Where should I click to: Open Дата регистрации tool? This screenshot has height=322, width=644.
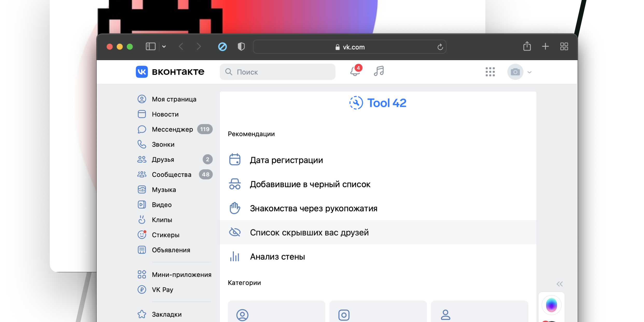286,160
